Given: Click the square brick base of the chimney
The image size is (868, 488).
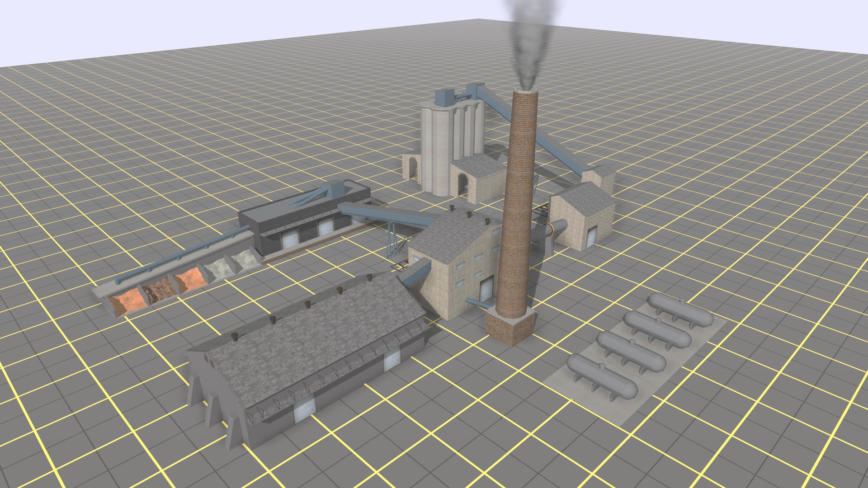Looking at the screenshot, I should (x=511, y=326).
